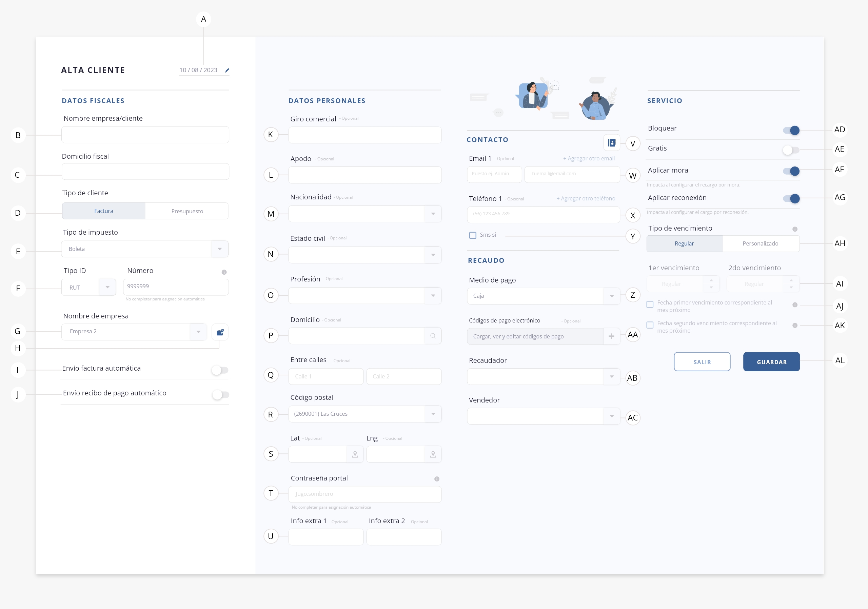The width and height of the screenshot is (868, 609).
Task: Select the Presupuesto client type tab
Action: coord(187,211)
